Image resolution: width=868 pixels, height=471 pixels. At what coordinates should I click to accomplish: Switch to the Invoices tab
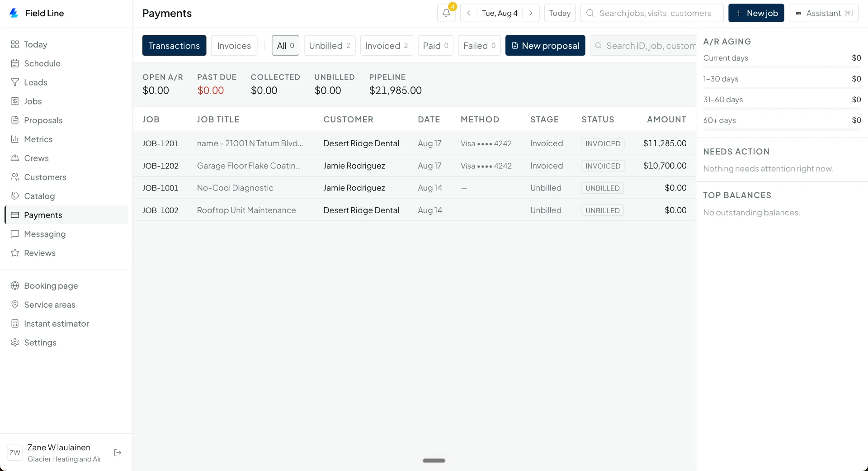pos(234,46)
